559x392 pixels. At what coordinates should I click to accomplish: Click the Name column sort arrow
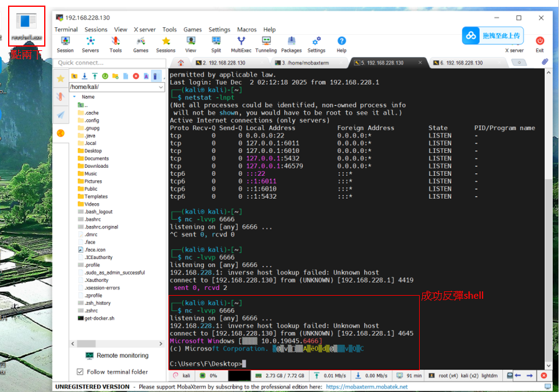click(75, 96)
